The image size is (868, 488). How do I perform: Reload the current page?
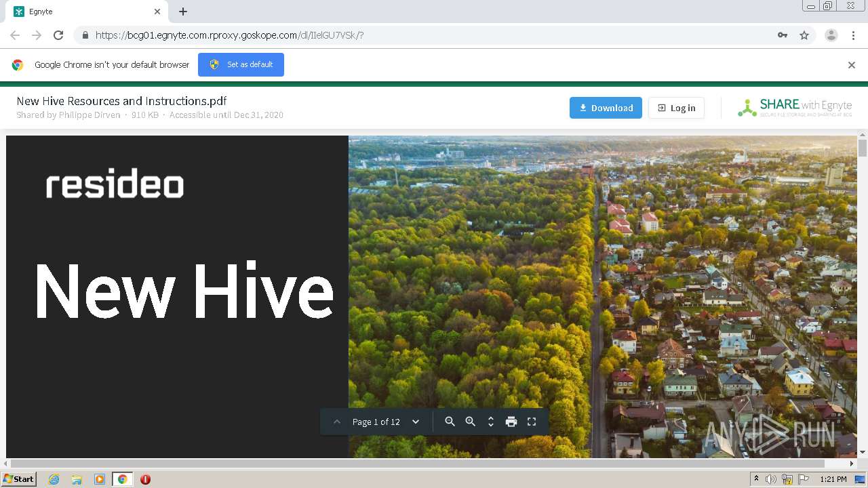coord(58,35)
